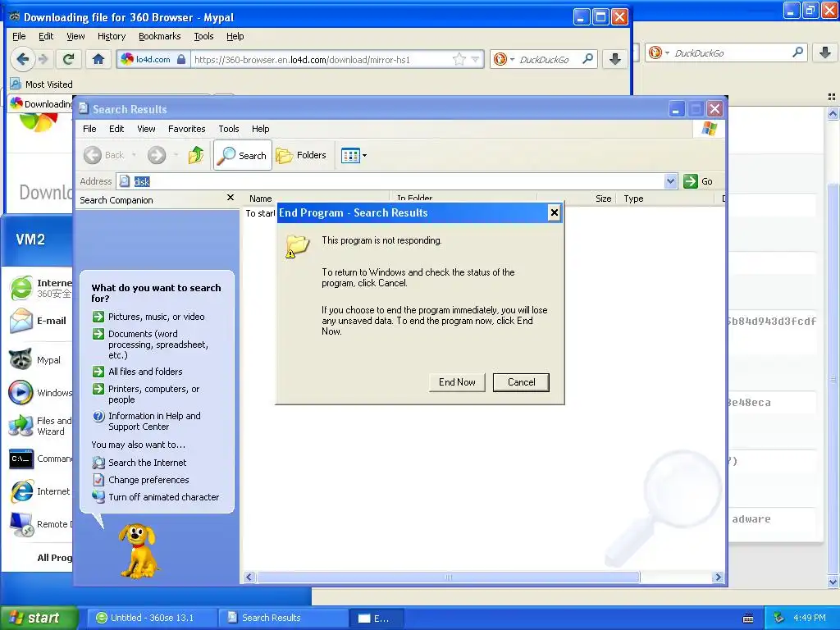Open Remote Desktop from Start menu
The image size is (840, 630).
41,524
